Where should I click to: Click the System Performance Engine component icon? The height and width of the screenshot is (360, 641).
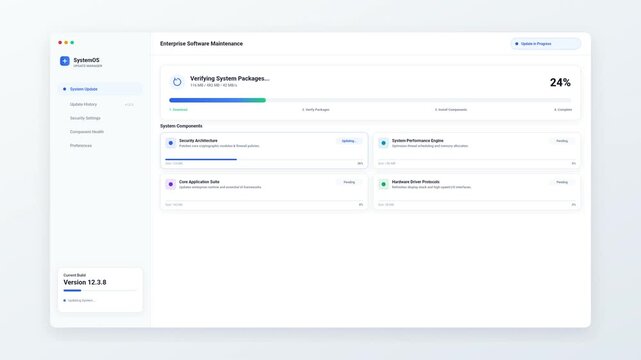[383, 143]
